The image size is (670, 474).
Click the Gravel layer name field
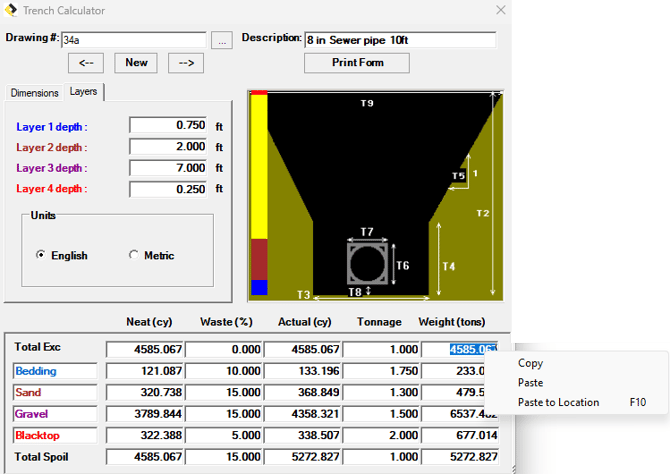coord(55,414)
